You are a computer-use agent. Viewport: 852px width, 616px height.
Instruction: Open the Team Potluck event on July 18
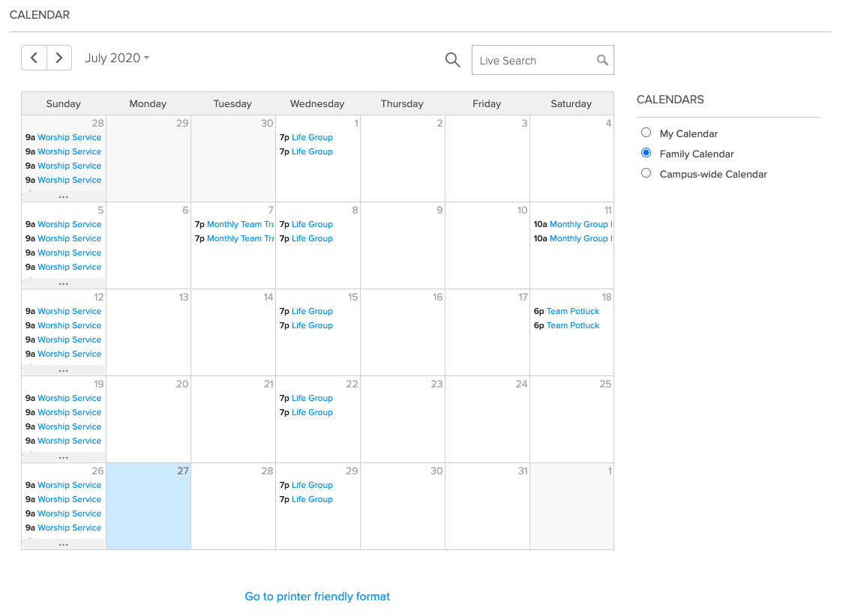574,311
